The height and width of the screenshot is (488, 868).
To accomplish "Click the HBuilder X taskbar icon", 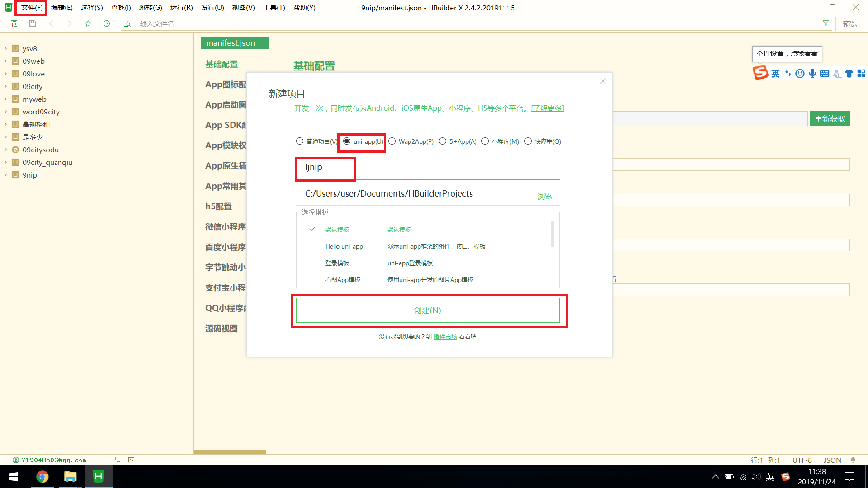I will 98,477.
